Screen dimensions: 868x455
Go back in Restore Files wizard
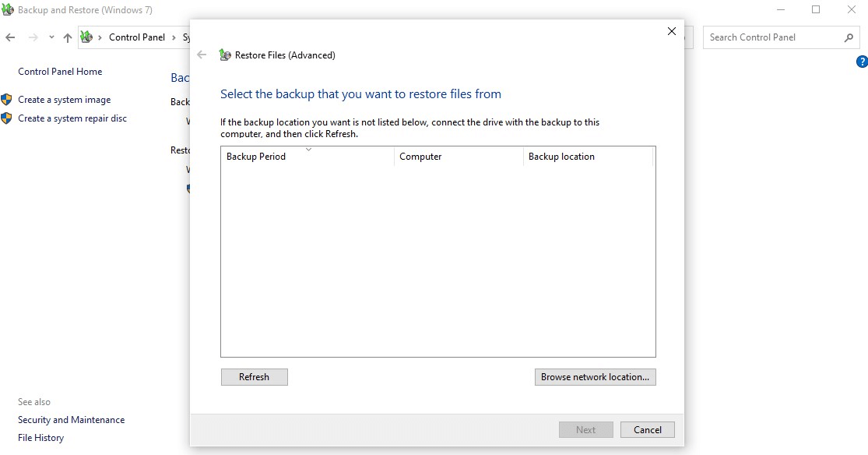[x=202, y=55]
